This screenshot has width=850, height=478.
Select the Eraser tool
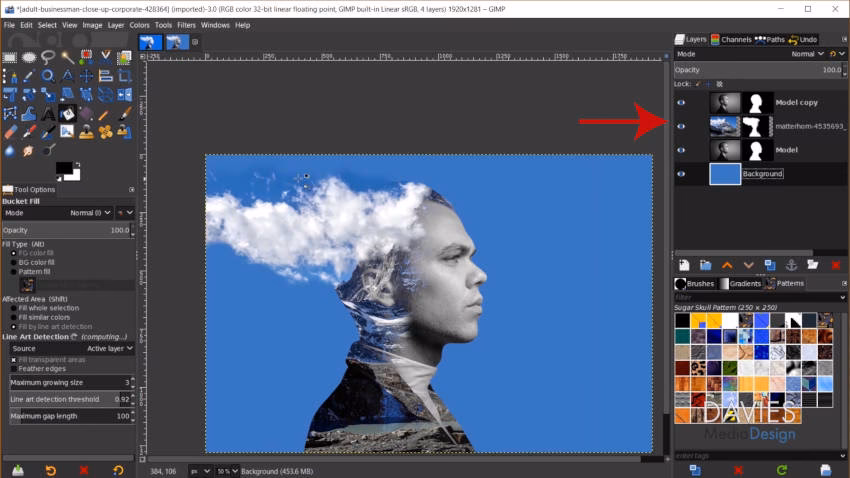10,132
